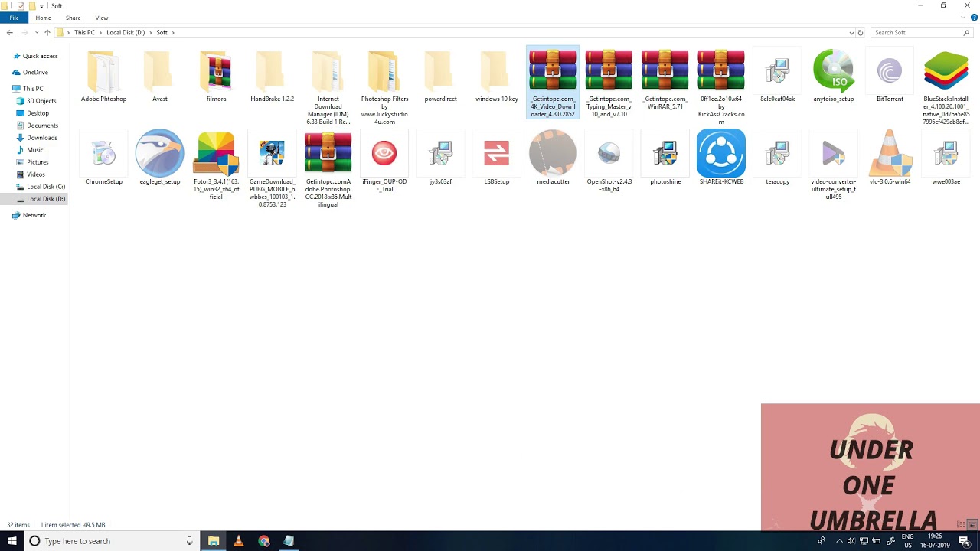Switch to the Home ribbon tab

(x=43, y=18)
